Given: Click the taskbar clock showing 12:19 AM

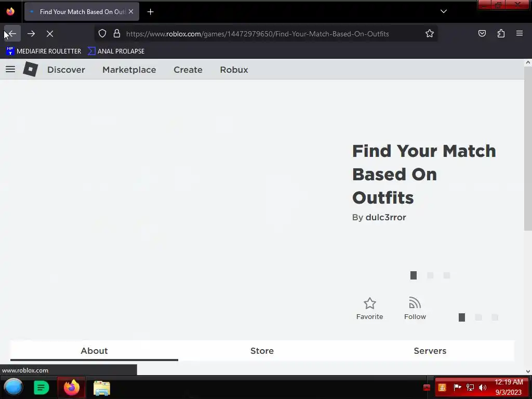Looking at the screenshot, I should point(509,387).
